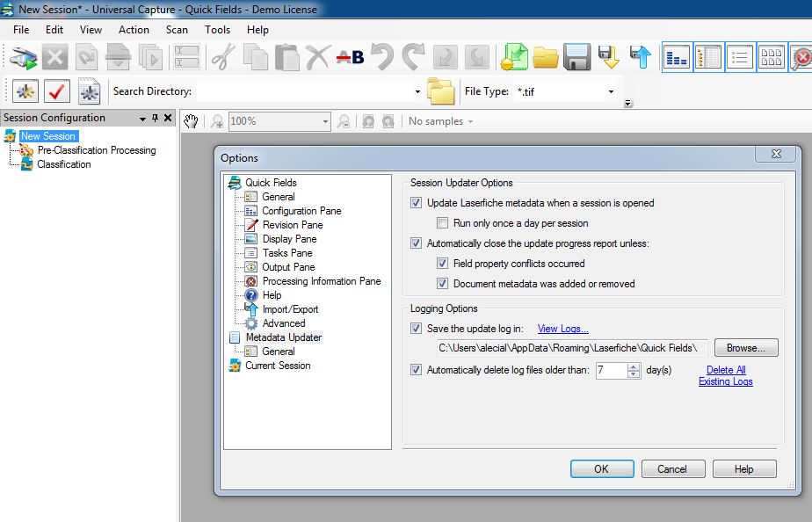Click the scissors Cut icon
Viewport: 812px width, 522px height.
click(224, 57)
